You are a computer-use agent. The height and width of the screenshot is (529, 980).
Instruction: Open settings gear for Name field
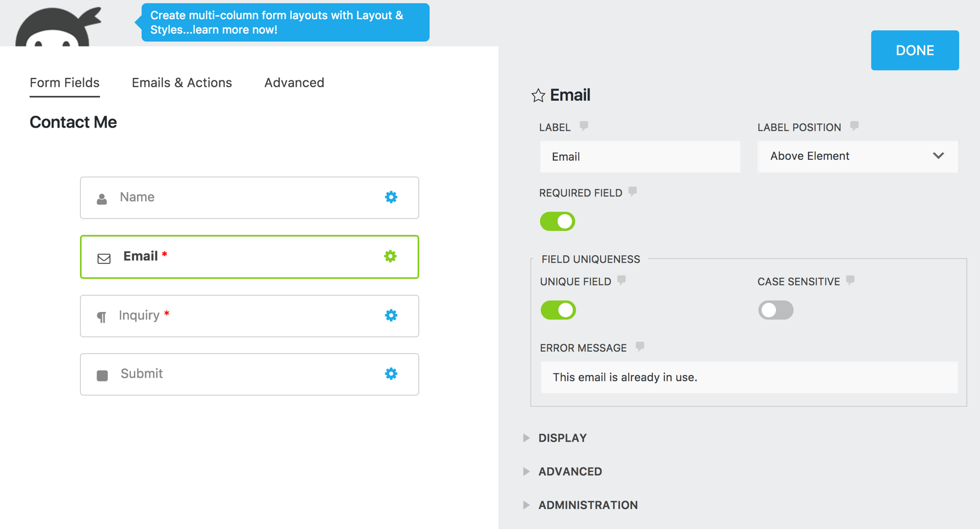tap(391, 197)
